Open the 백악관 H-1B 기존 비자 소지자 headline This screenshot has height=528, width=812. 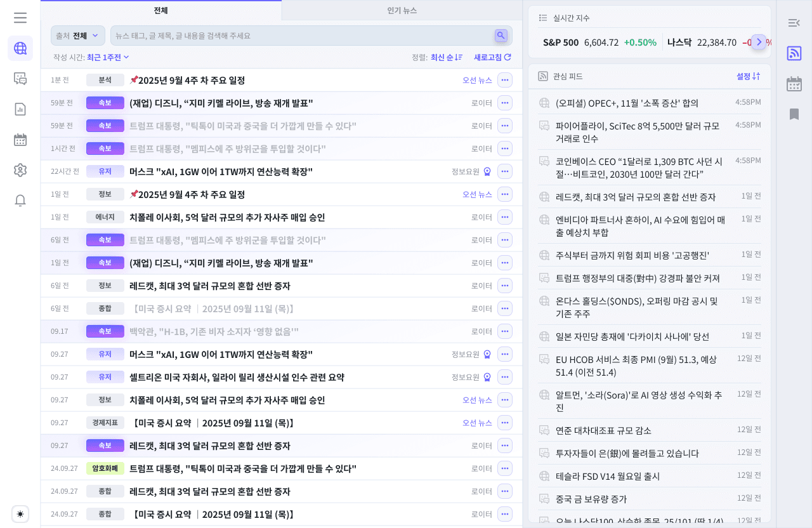214,331
